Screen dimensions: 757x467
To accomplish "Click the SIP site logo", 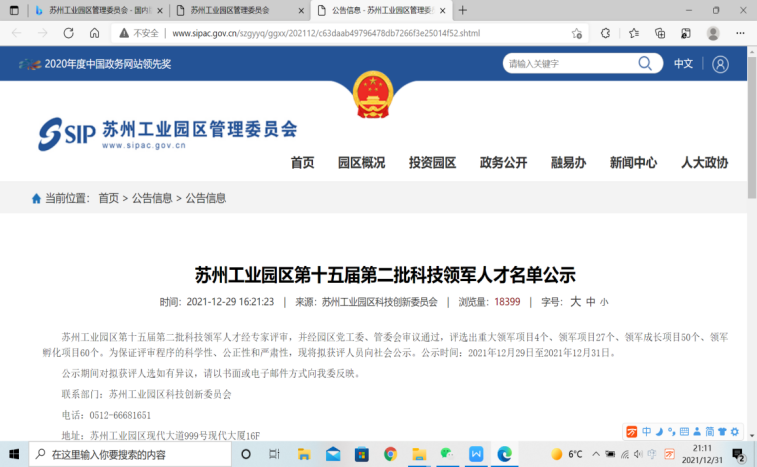I will pos(167,134).
